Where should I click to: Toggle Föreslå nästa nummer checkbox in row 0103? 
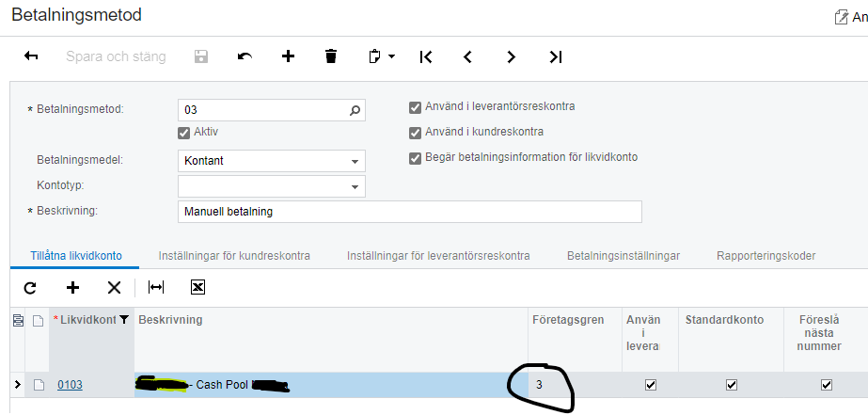827,385
